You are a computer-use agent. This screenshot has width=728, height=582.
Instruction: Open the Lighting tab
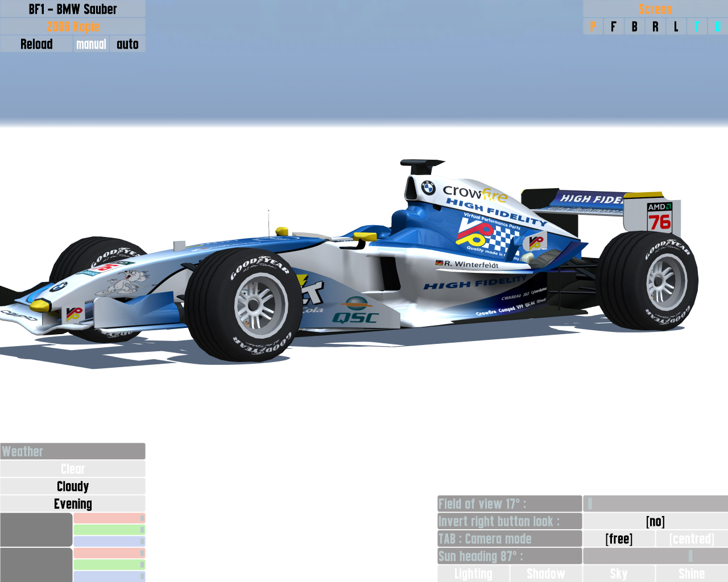click(x=474, y=573)
